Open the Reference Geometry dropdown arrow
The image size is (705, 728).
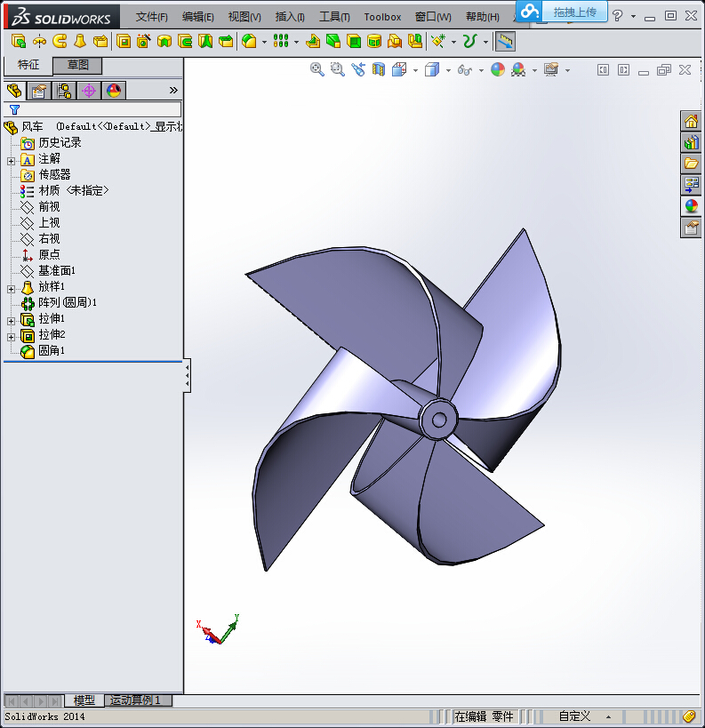click(453, 43)
